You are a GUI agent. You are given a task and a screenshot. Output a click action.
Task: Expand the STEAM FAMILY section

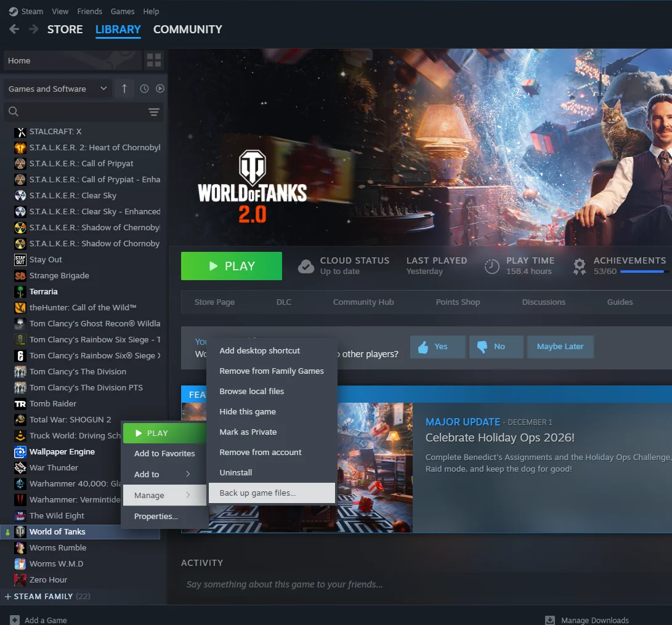coord(8,597)
